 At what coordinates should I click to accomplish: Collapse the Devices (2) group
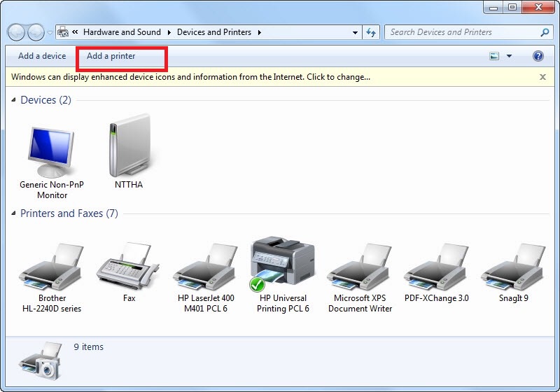13,100
